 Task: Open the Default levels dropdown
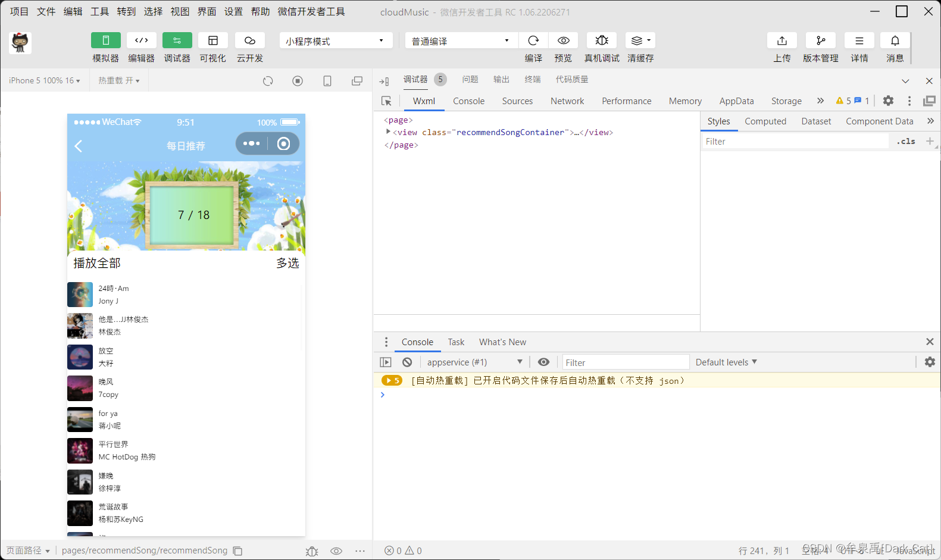tap(726, 362)
